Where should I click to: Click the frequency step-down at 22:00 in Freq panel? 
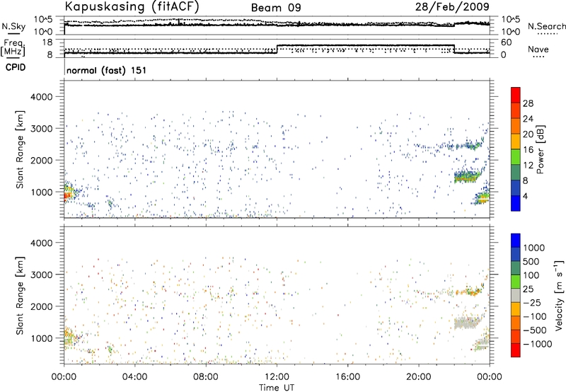[454, 49]
